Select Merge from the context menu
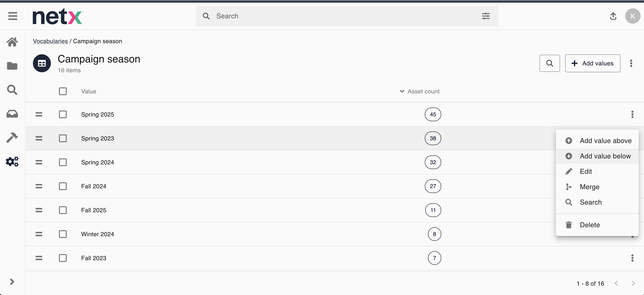This screenshot has width=644, height=295. pos(589,187)
